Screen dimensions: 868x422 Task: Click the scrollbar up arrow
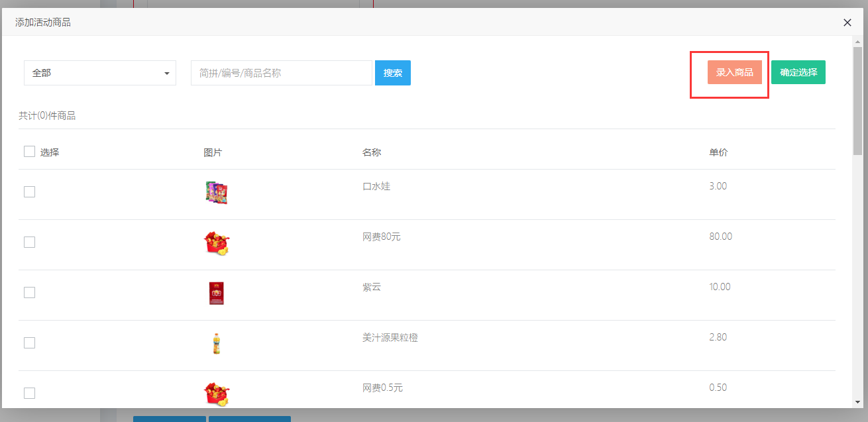coord(857,40)
